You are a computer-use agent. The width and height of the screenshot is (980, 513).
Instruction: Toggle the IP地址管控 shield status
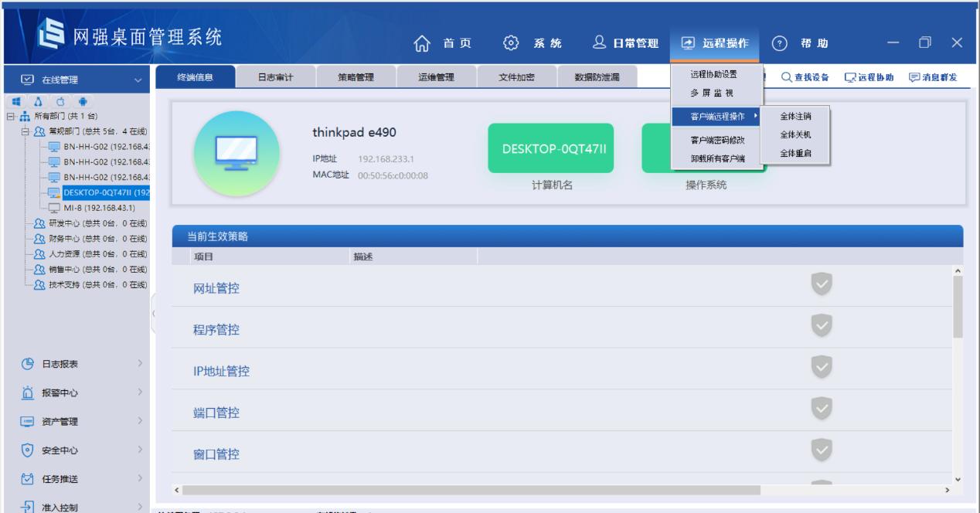pos(821,366)
